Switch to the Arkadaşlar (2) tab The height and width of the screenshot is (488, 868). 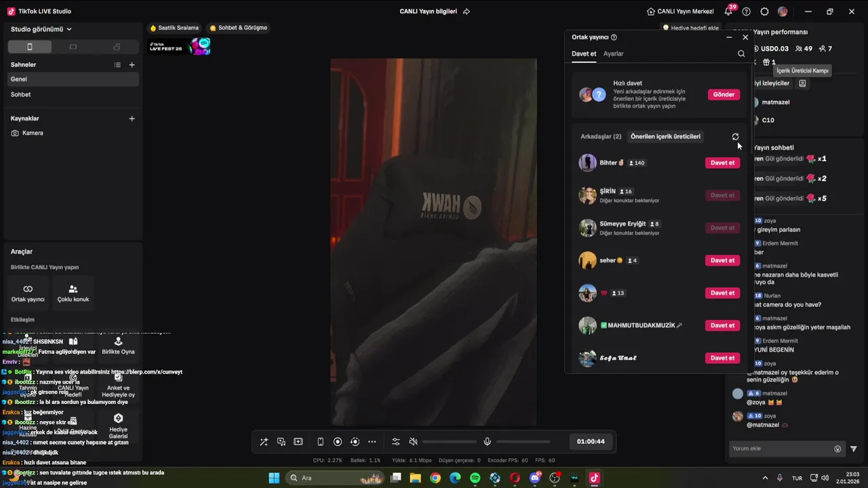[x=601, y=136]
